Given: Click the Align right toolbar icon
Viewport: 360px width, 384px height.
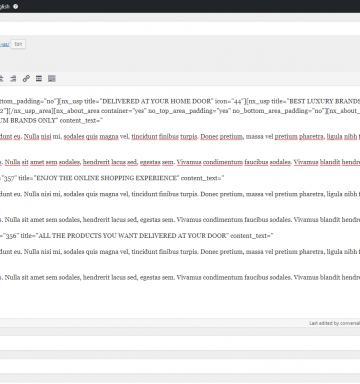Looking at the screenshot, I should point(13,79).
